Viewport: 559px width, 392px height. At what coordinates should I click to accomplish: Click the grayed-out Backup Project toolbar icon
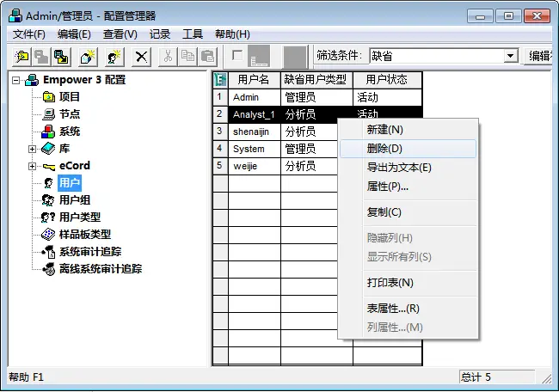[41, 56]
